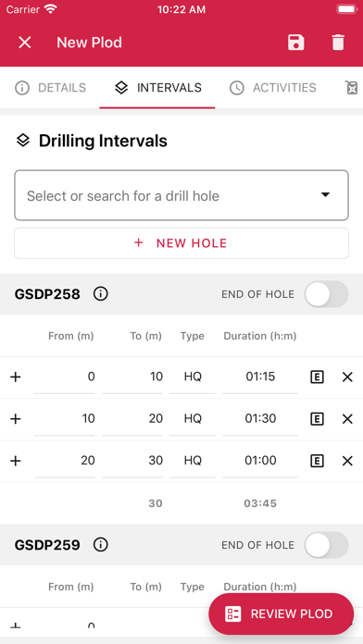Screen dimensions: 363x644
Task: Open the drill hole selection dropdown
Action: (x=181, y=195)
